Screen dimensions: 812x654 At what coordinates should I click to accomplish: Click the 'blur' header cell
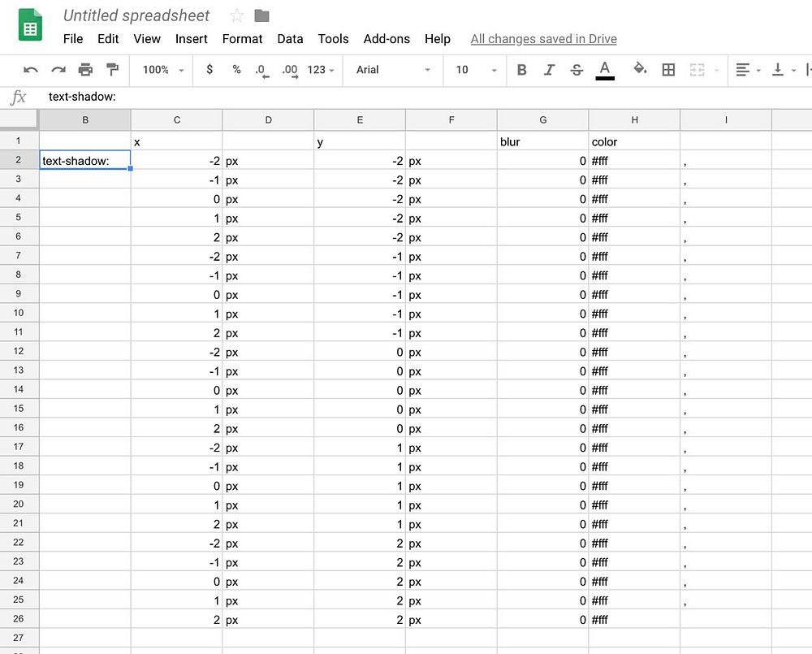(x=542, y=141)
